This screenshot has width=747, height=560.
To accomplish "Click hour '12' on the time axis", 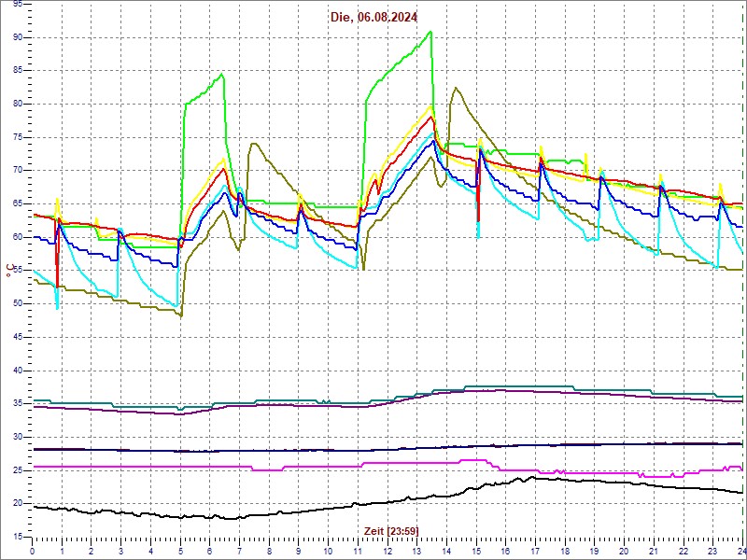I will [x=387, y=551].
